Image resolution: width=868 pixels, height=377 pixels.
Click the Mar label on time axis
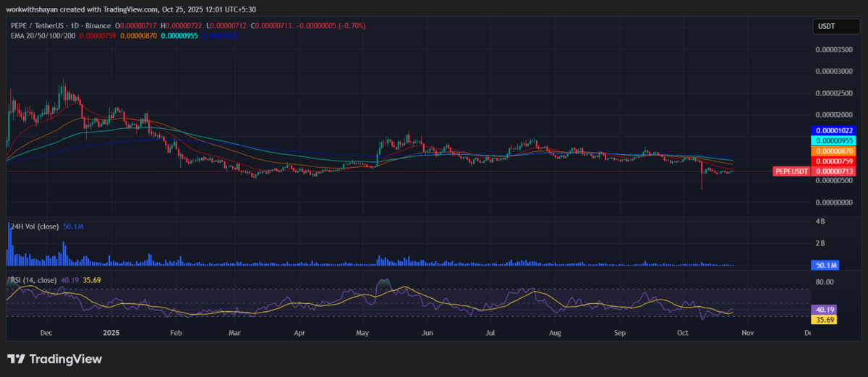[234, 333]
